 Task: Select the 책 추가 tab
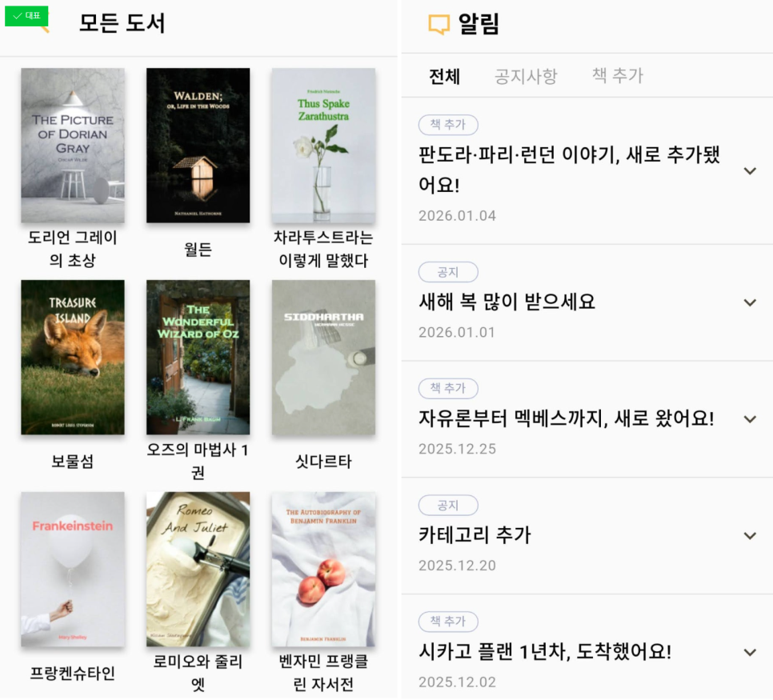click(x=617, y=75)
